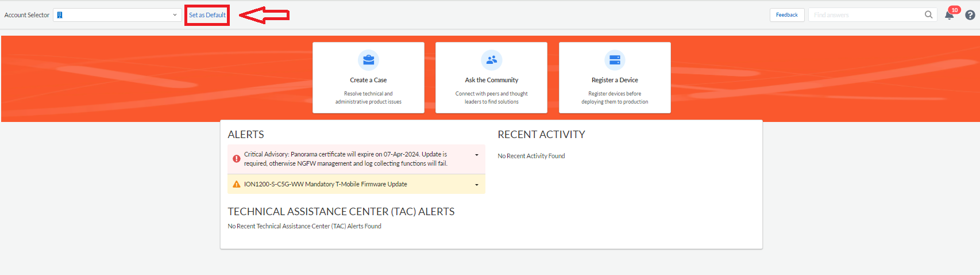The width and height of the screenshot is (980, 275).
Task: Expand the ION1200 T-Mobile Firmware Update alert
Action: pos(477,185)
